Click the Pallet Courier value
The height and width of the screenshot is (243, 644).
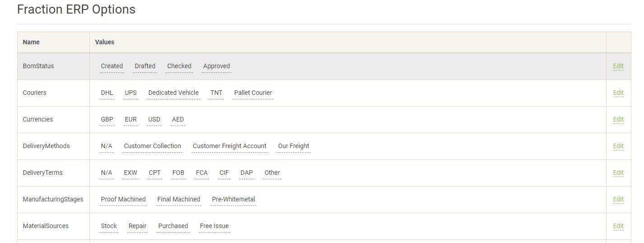(253, 93)
